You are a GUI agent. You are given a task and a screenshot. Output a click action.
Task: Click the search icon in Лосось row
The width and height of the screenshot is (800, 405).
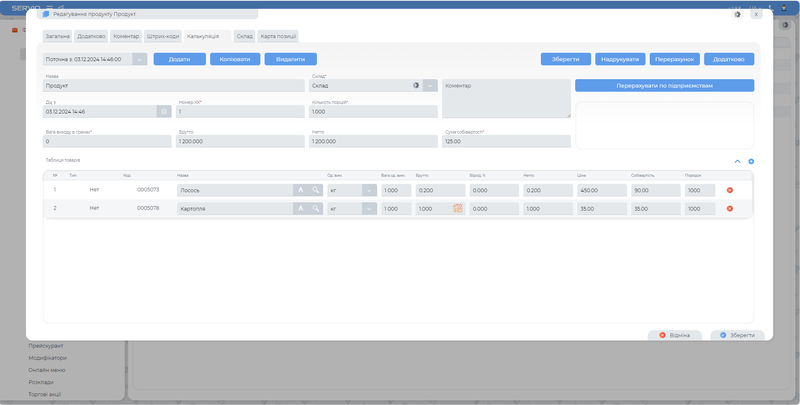point(315,190)
